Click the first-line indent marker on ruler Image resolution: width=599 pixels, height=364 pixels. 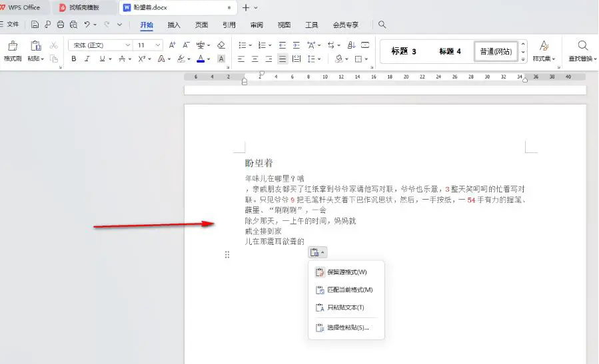261,73
